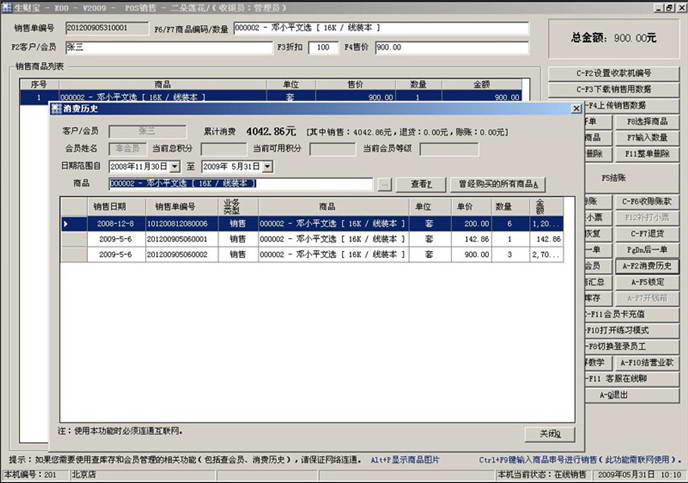Select order number 101200812080006 cell

[x=182, y=224]
